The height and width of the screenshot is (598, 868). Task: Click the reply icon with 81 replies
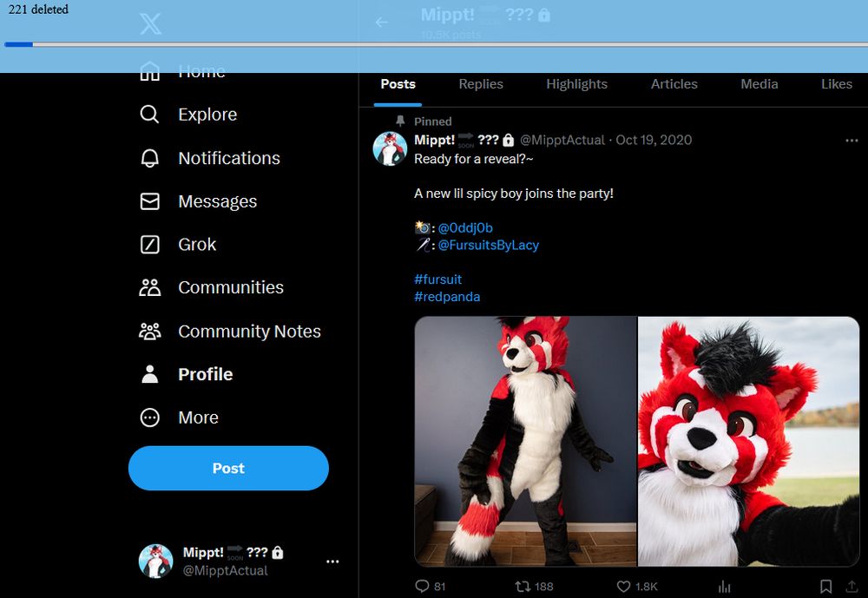[423, 586]
